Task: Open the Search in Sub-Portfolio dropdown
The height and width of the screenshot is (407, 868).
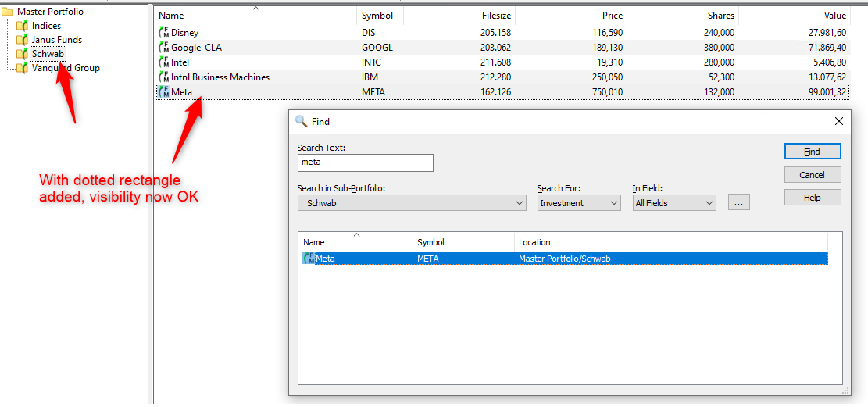Action: pos(412,203)
